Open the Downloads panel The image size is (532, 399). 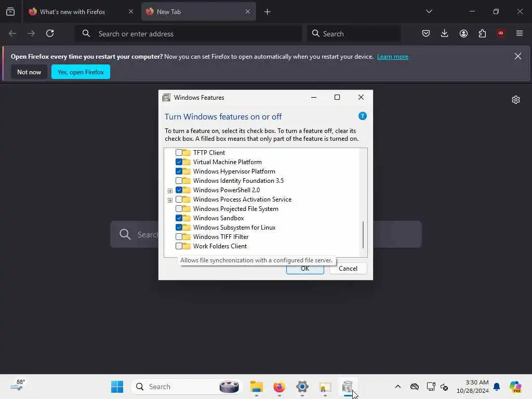(445, 33)
